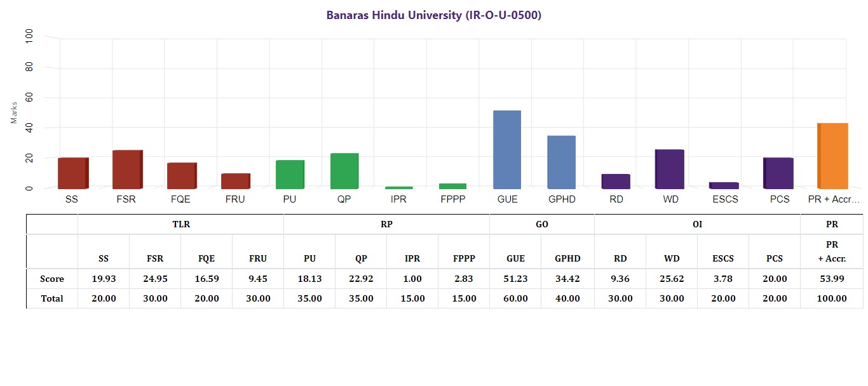This screenshot has height=386, width=868.
Task: Click score cell 22.92
Action: click(x=361, y=279)
